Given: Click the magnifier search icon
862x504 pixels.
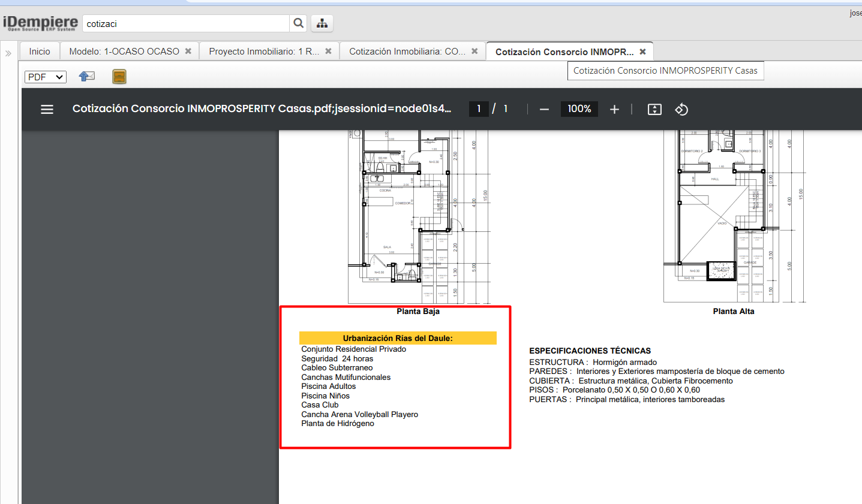Looking at the screenshot, I should [x=298, y=23].
